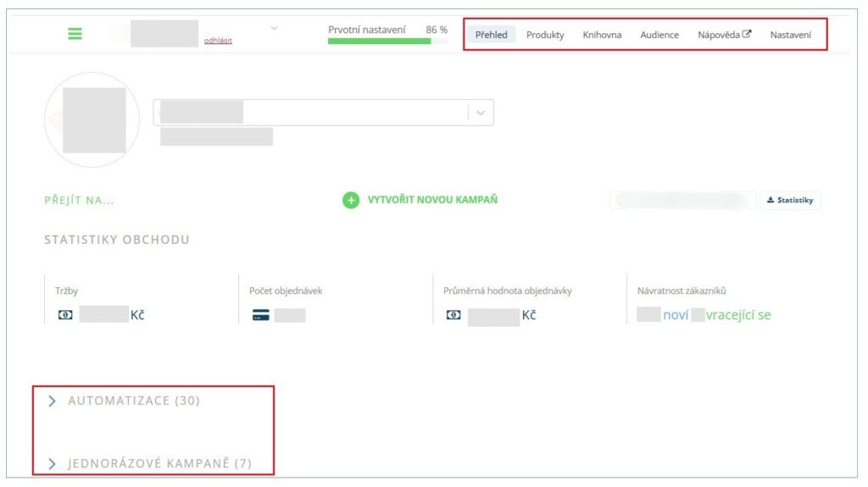
Task: Switch to the Přehled tab
Action: 491,35
